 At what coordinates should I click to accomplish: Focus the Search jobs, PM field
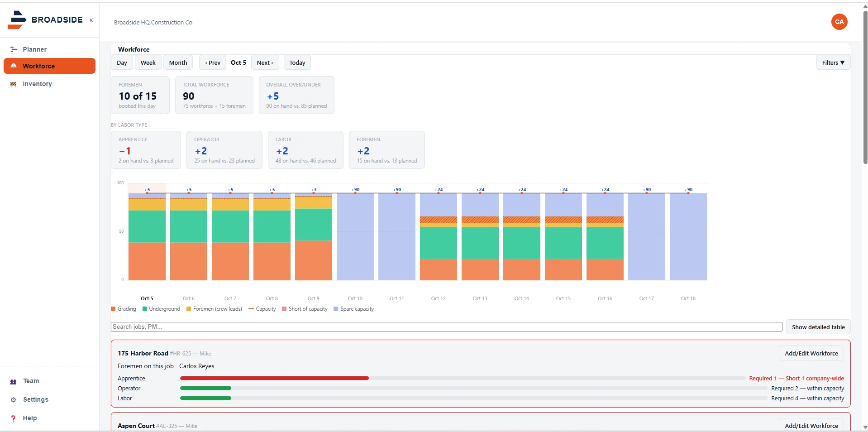(x=446, y=326)
